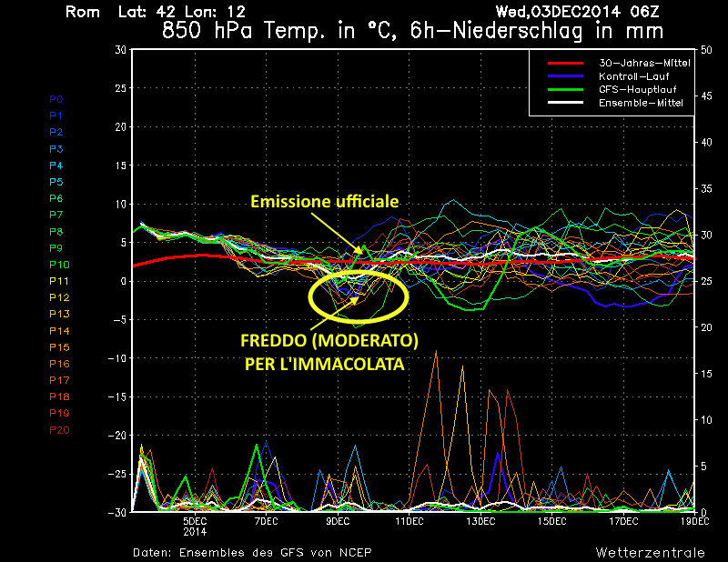Image resolution: width=728 pixels, height=562 pixels.
Task: Click the 30 temperature axis value
Action: click(x=121, y=50)
